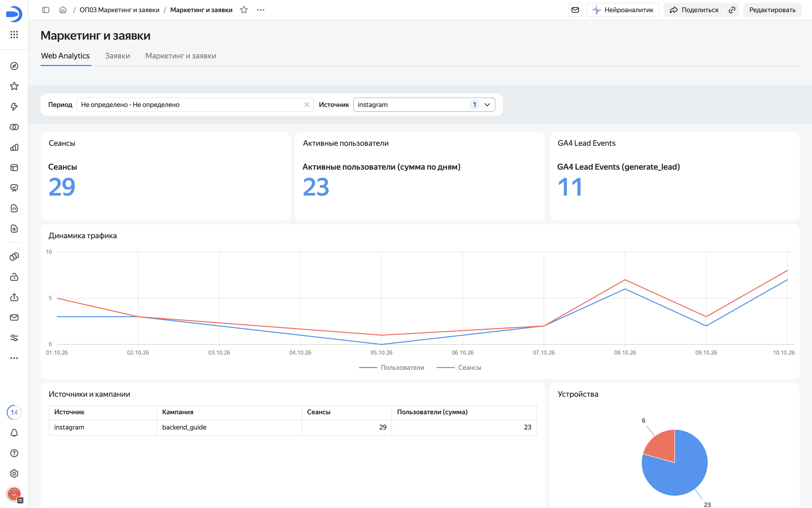The image size is (812, 508).
Task: Open the compass navigation icon in sidebar
Action: [14, 66]
